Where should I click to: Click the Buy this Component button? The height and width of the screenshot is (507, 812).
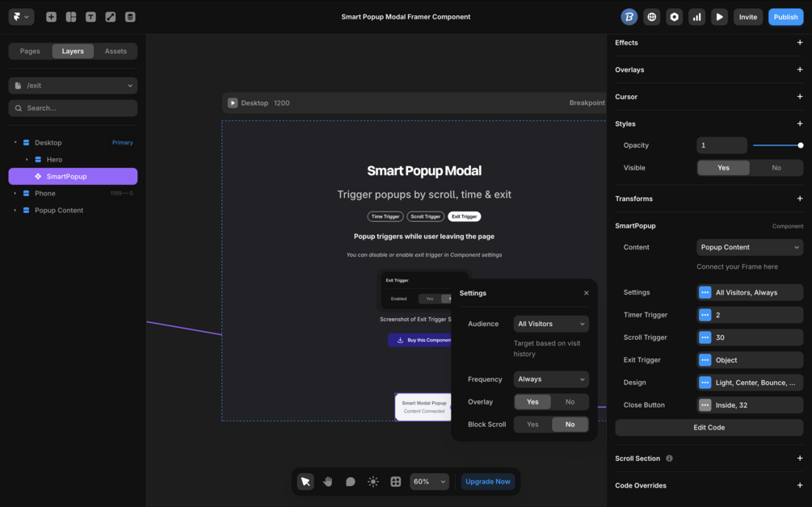(420, 340)
